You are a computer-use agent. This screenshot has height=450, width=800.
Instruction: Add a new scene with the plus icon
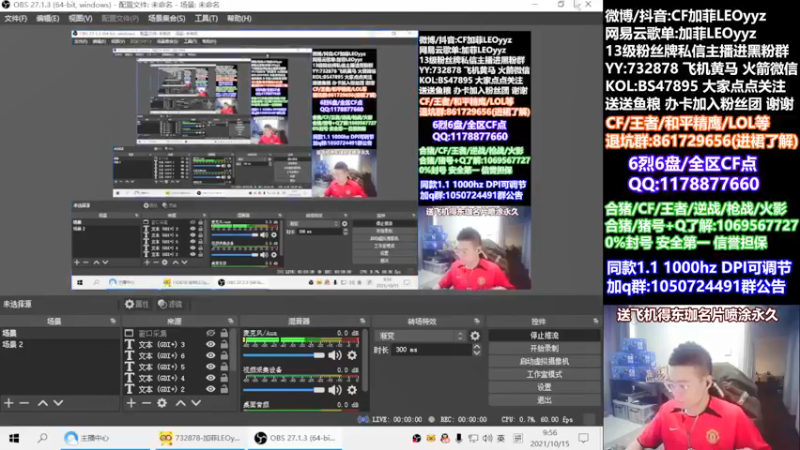[9, 403]
